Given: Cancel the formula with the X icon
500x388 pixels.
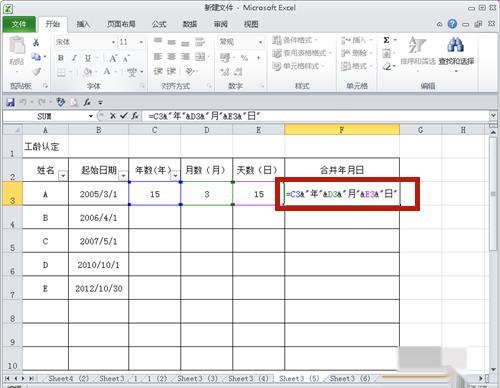Looking at the screenshot, I should click(x=113, y=116).
